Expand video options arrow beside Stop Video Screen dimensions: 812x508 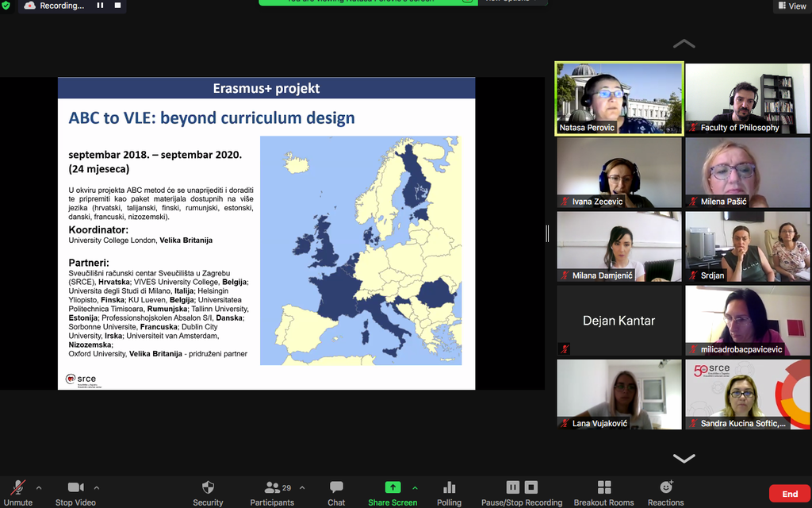pos(97,487)
